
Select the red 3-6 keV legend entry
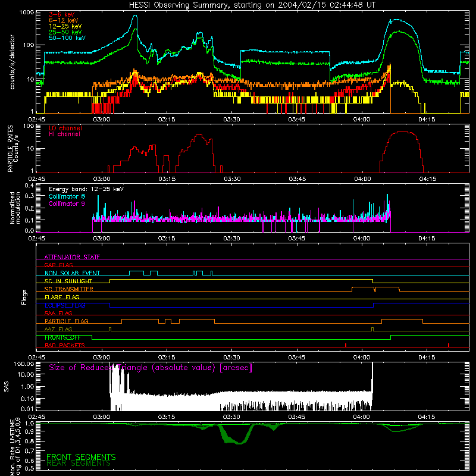62,14
